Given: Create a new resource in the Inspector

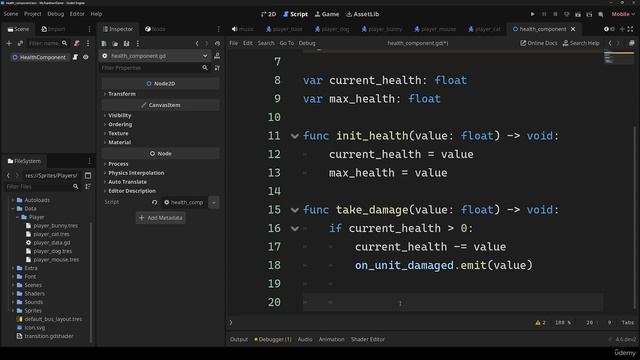Looking at the screenshot, I should point(104,43).
